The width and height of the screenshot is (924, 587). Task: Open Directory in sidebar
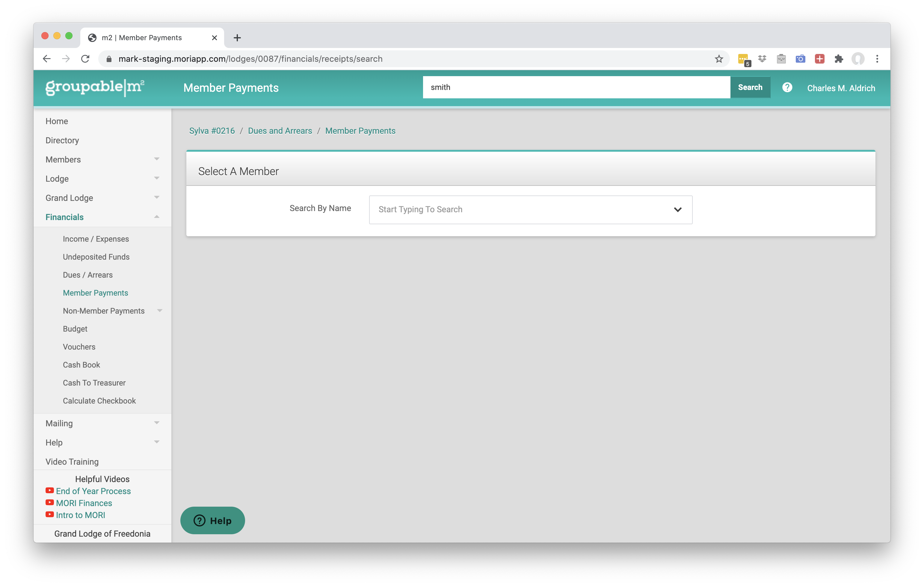62,140
